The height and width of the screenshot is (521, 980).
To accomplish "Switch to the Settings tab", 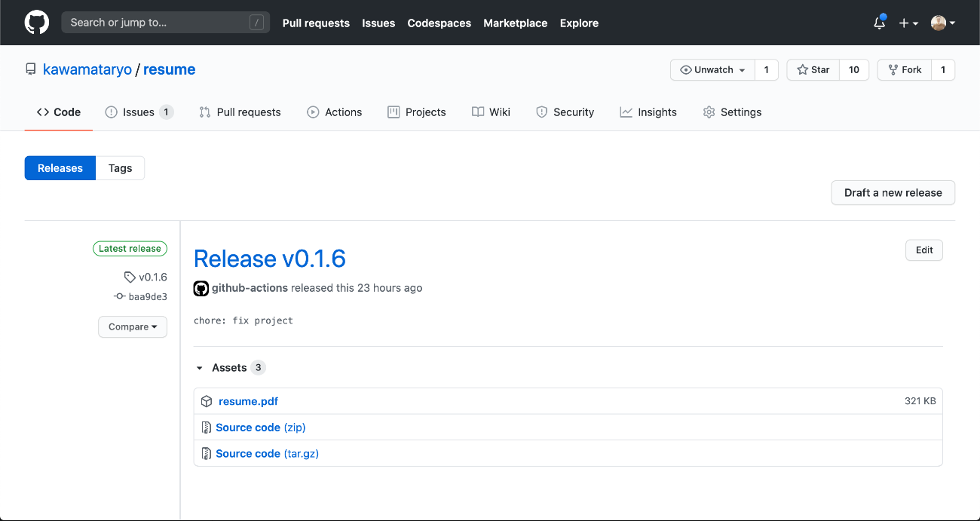I will [x=732, y=112].
